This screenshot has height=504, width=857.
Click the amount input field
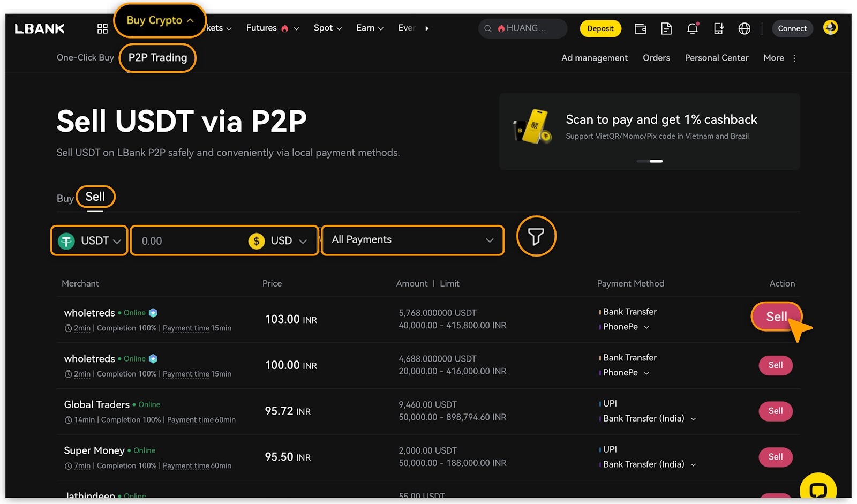coord(187,241)
